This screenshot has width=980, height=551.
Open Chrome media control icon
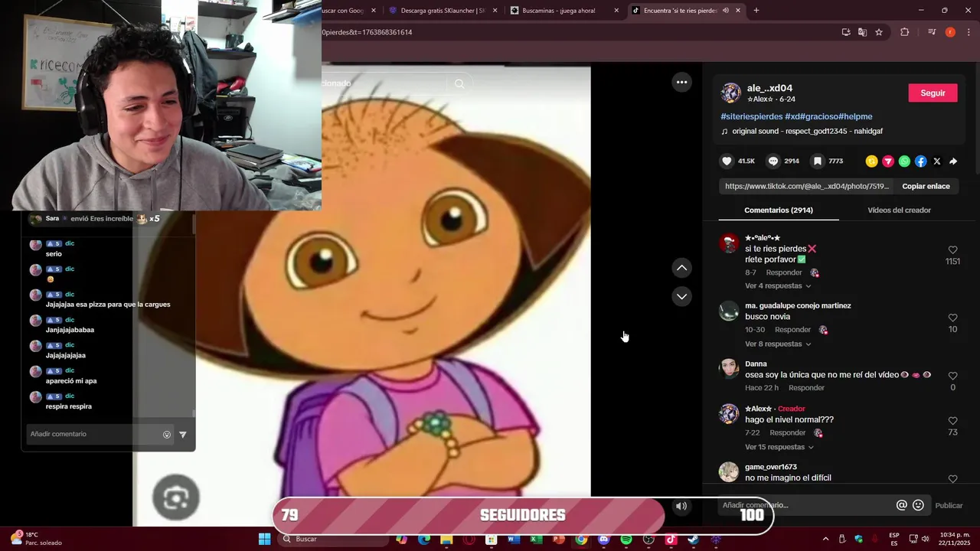coord(932,32)
